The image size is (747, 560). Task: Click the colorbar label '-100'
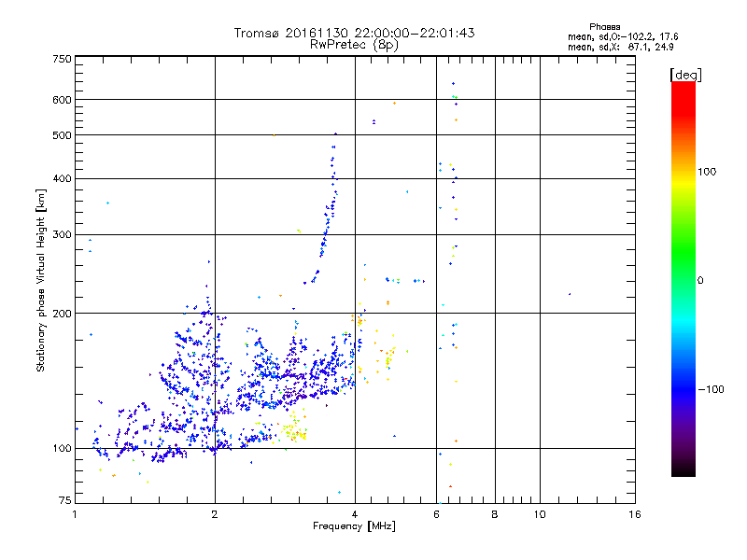tap(711, 389)
